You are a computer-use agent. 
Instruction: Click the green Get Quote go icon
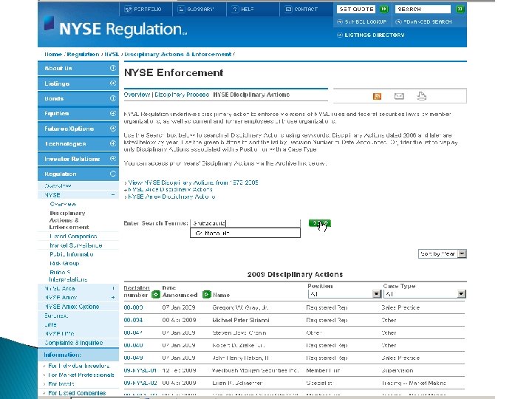[383, 9]
